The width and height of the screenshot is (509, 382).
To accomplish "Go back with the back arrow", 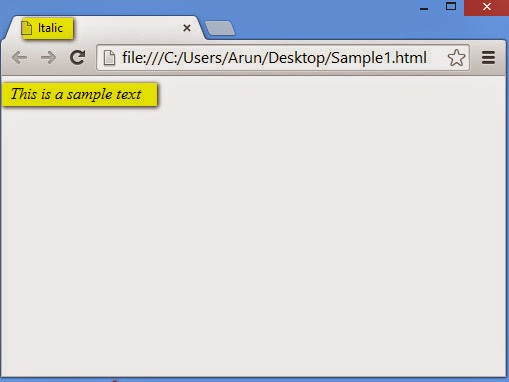I will (x=19, y=58).
